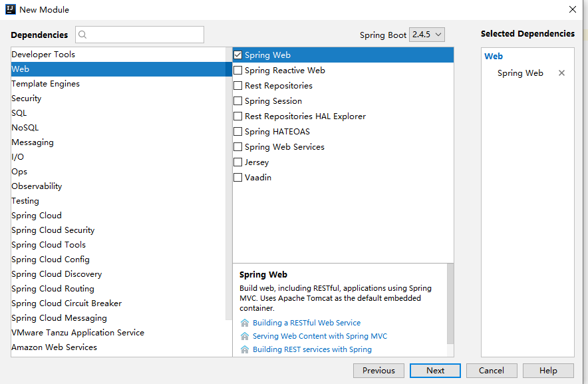Click the category list vertical scrollbar

[x=229, y=183]
